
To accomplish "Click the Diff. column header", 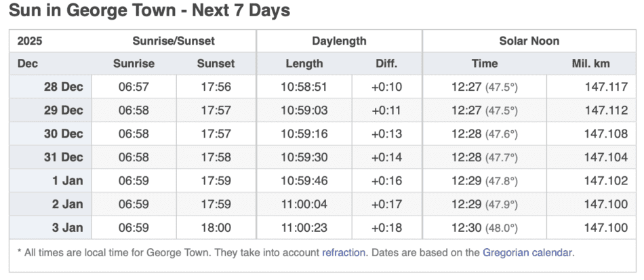I will click(386, 64).
